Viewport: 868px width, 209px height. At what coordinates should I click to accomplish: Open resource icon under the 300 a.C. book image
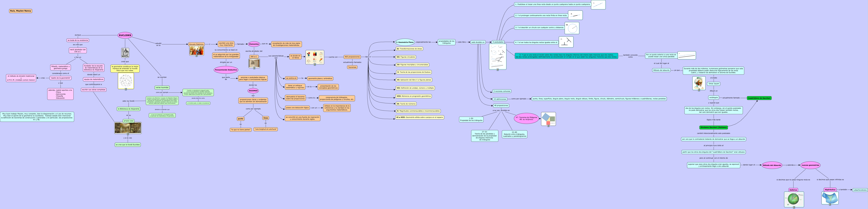click(254, 68)
